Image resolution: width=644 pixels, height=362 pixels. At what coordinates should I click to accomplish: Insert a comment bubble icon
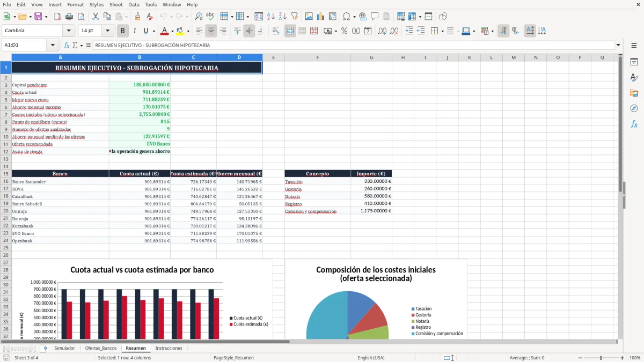[375, 17]
